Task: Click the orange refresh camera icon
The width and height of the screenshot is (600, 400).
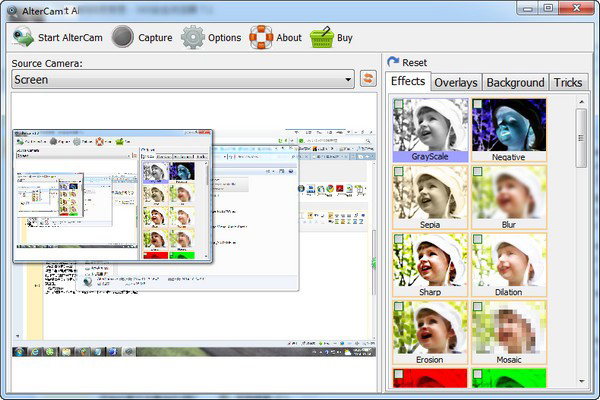Action: pos(368,79)
